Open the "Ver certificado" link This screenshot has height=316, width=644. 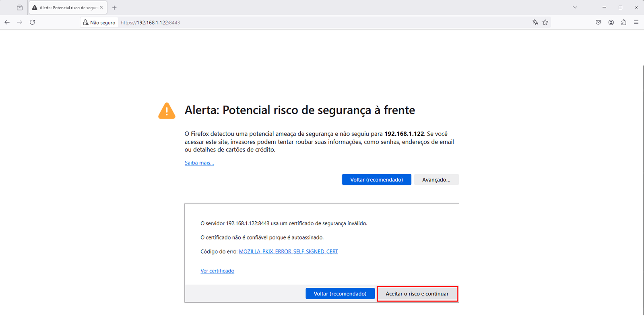coord(217,271)
